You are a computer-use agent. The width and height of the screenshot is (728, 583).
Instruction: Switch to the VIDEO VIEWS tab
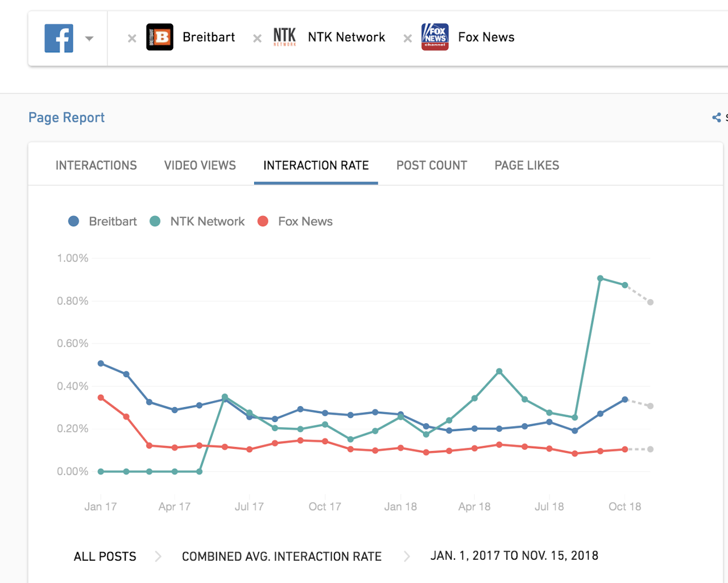pos(200,165)
